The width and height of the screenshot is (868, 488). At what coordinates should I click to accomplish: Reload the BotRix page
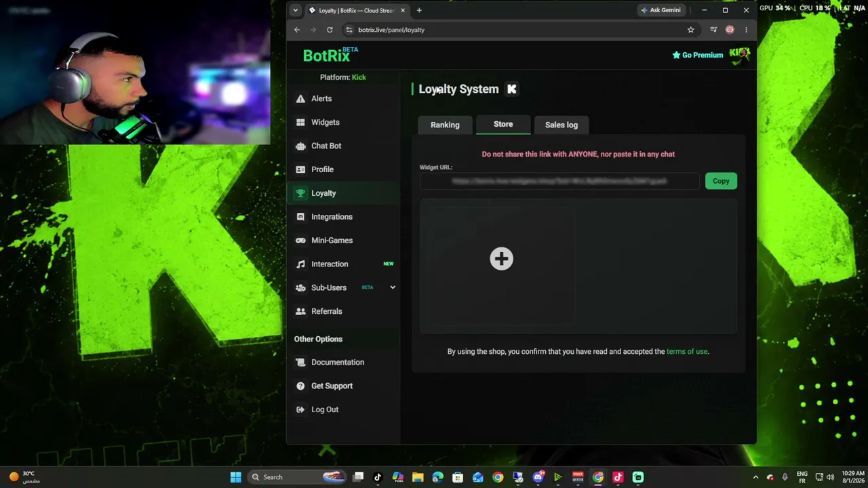coord(330,30)
